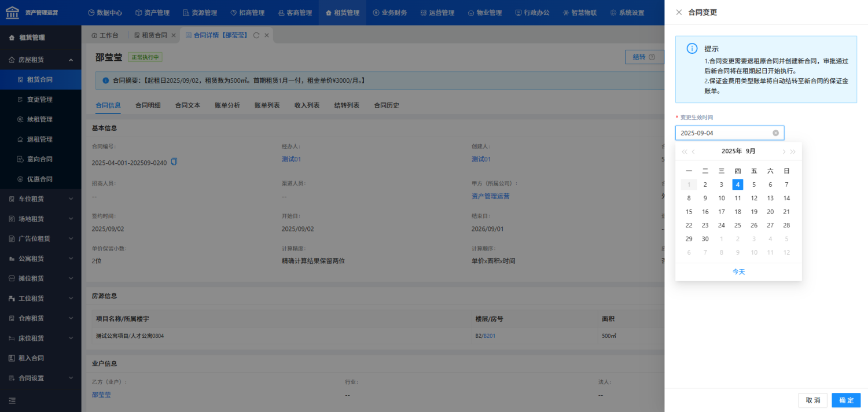Expand the 床位租赁 sidebar group
The width and height of the screenshot is (868, 412).
coord(41,338)
